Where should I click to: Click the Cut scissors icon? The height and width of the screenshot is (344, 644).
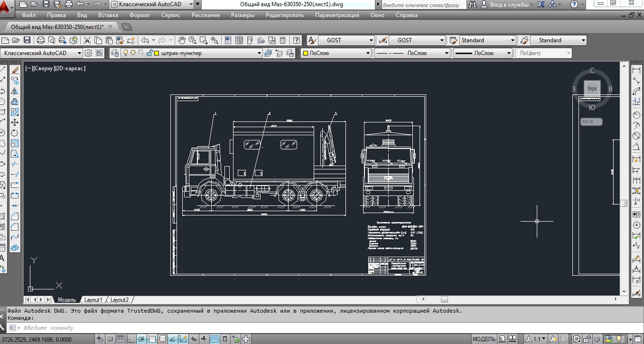click(x=87, y=40)
